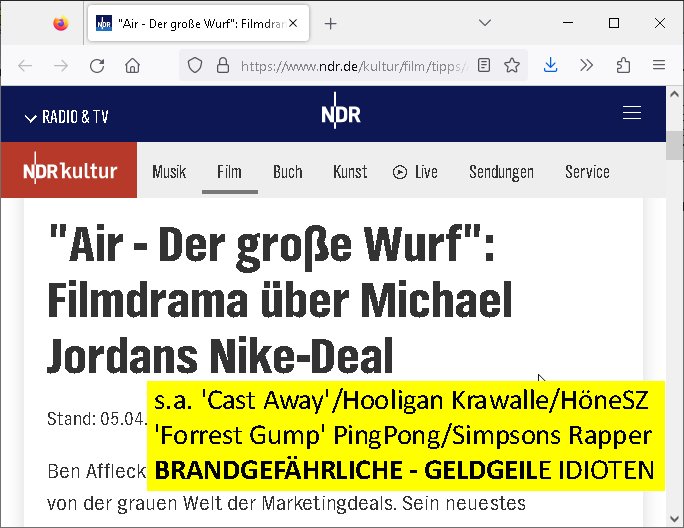Click the Firefox logo icon

(x=61, y=23)
